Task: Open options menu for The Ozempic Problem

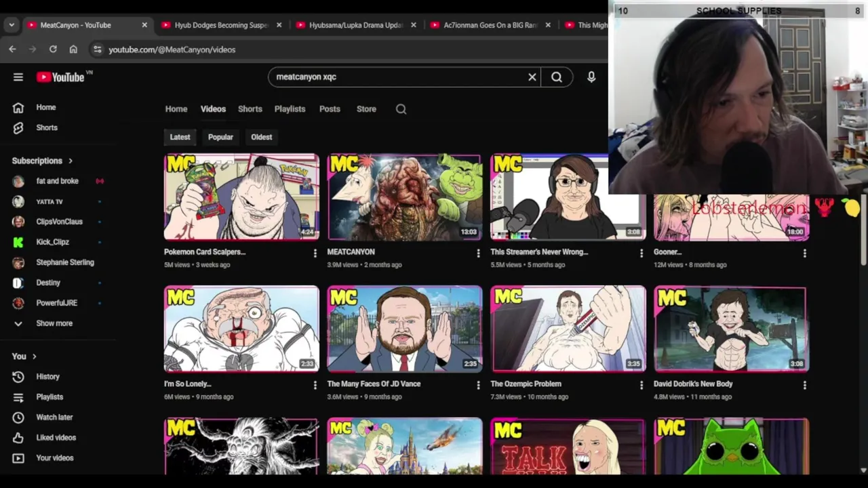Action: pos(642,385)
